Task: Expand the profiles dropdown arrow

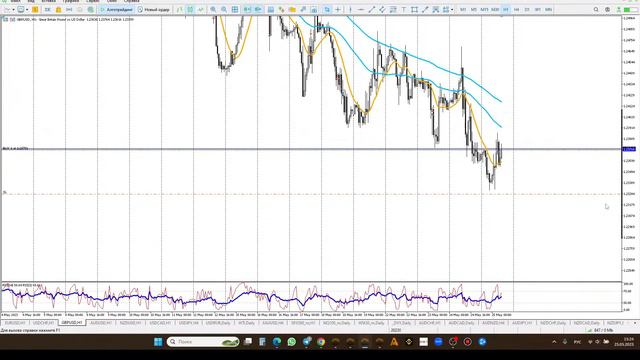Action: click(x=27, y=9)
